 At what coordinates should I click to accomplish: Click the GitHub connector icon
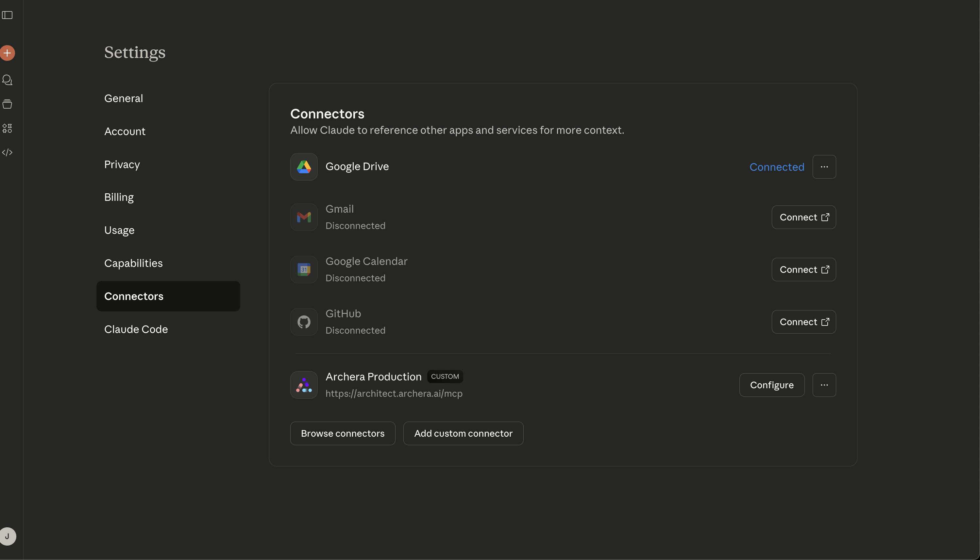303,322
